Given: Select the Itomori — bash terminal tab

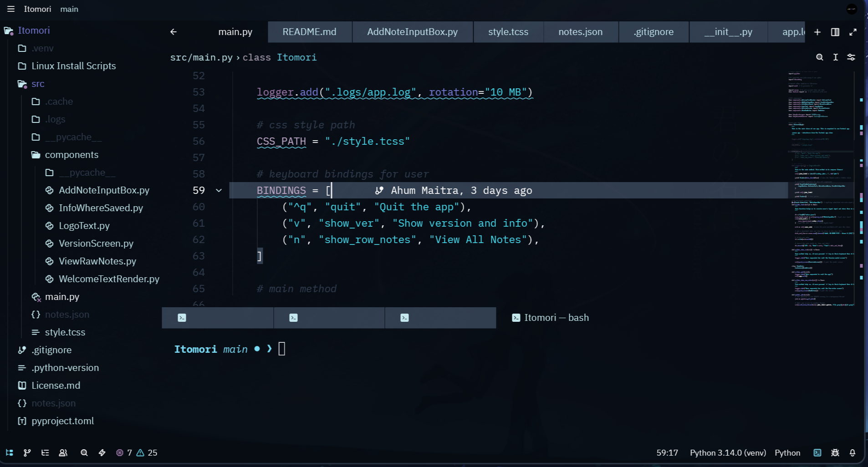Looking at the screenshot, I should tap(550, 318).
